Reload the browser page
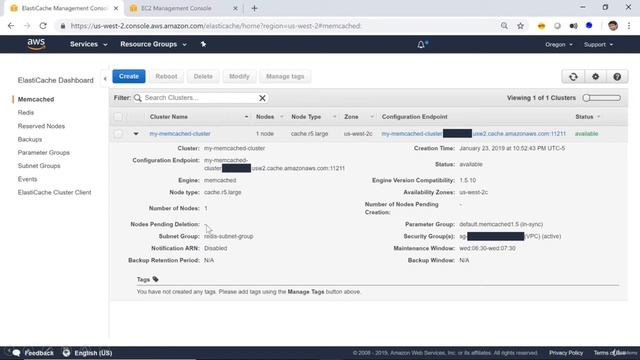The height and width of the screenshot is (360, 640). pos(43,26)
